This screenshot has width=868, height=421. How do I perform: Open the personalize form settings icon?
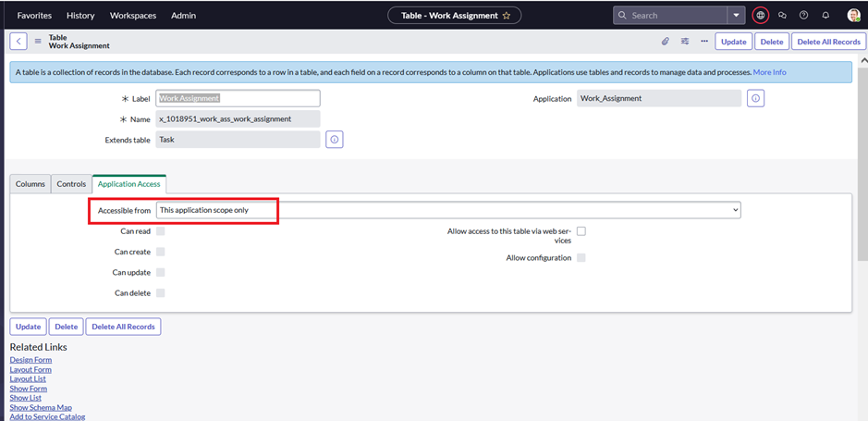(685, 42)
